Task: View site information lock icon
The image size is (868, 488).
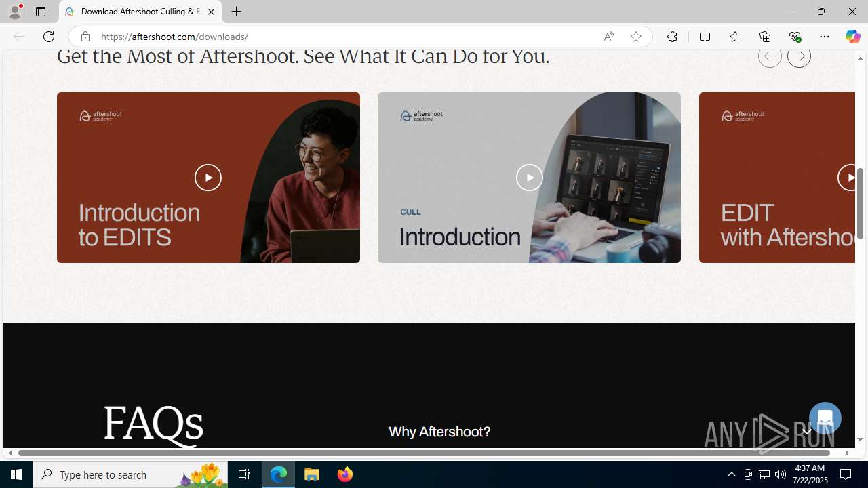Action: [85, 37]
